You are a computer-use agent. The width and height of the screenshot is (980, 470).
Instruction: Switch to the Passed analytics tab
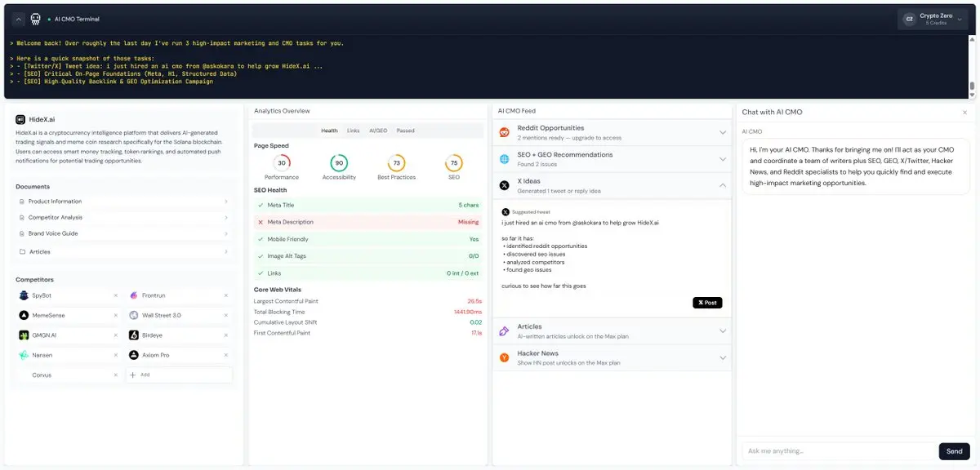[405, 131]
